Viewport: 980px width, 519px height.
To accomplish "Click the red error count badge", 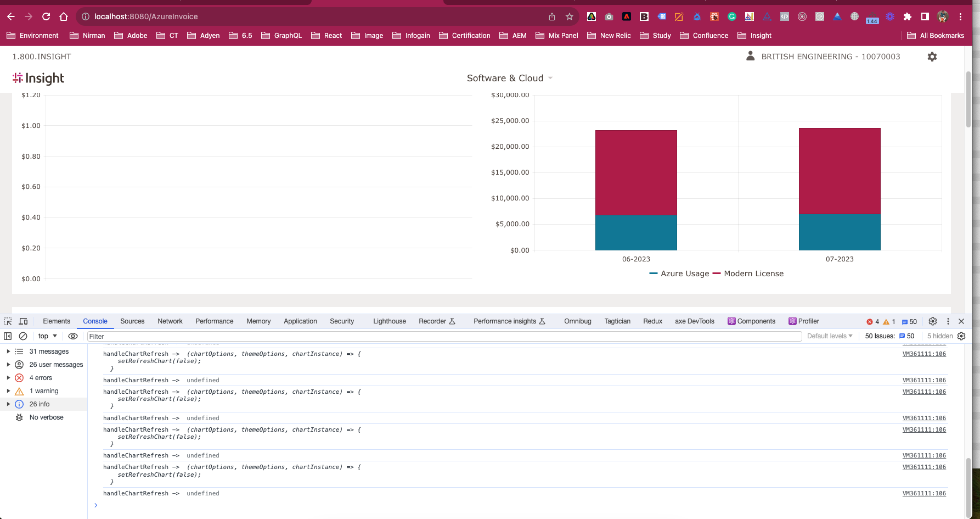I will pyautogui.click(x=872, y=322).
